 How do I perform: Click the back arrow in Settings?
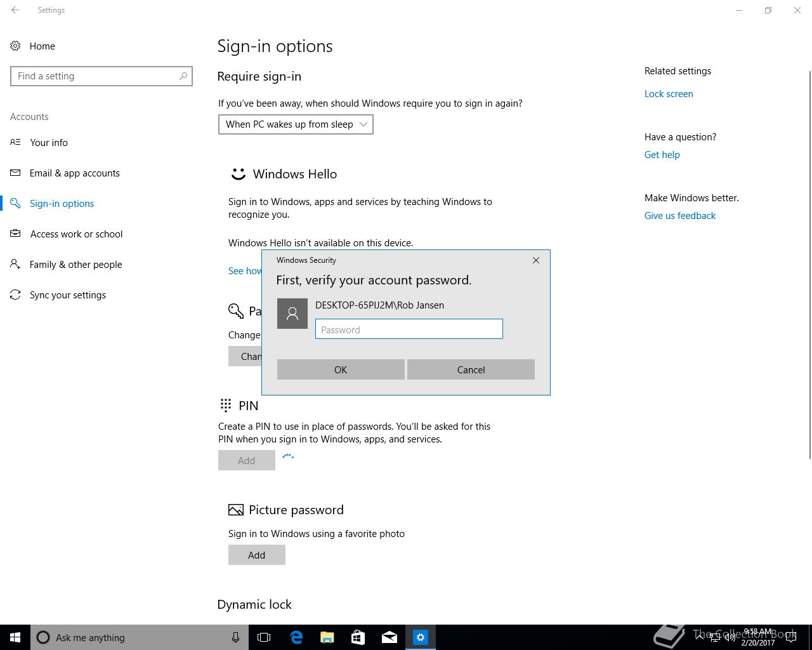point(15,10)
